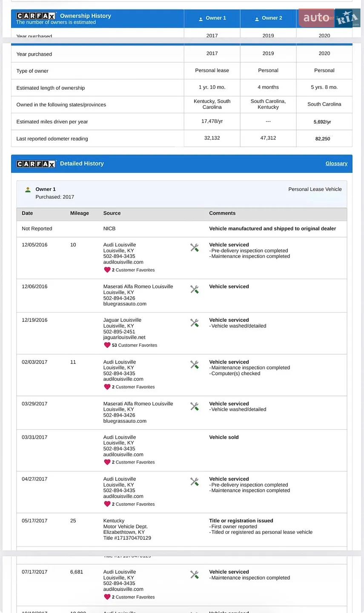Image resolution: width=364 pixels, height=613 pixels.
Task: Click the Owner 1 person icon in header
Action: pyautogui.click(x=201, y=19)
